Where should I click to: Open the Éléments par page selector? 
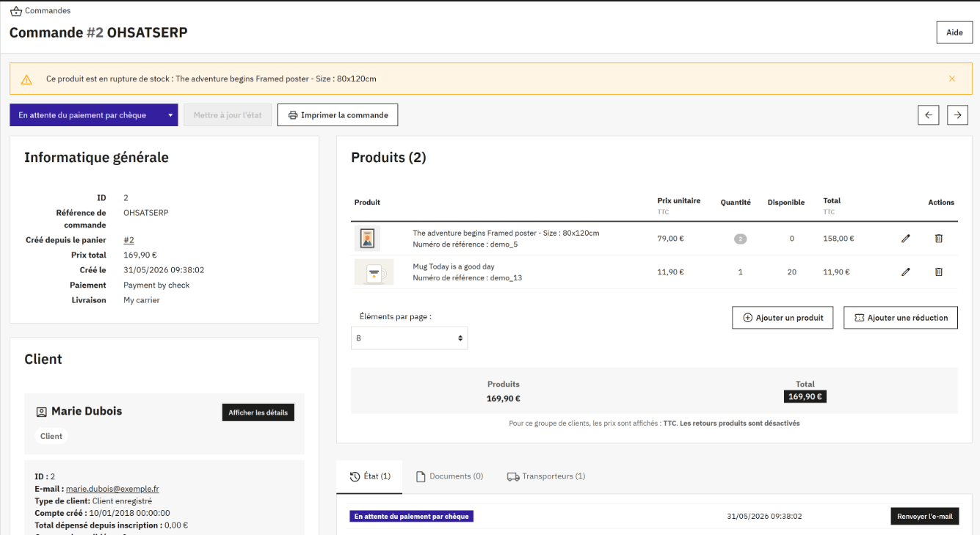[x=409, y=338]
